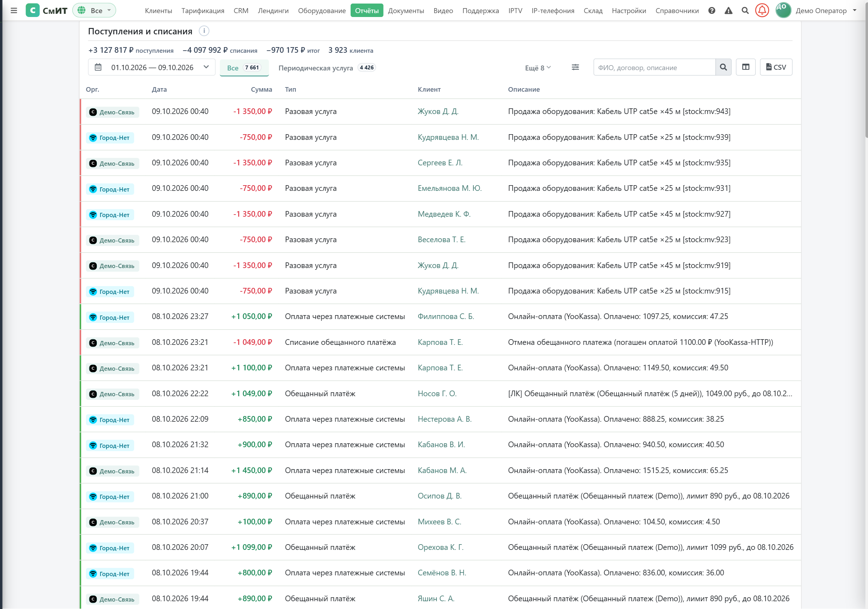Open the hamburger sidebar menu

pyautogui.click(x=14, y=11)
